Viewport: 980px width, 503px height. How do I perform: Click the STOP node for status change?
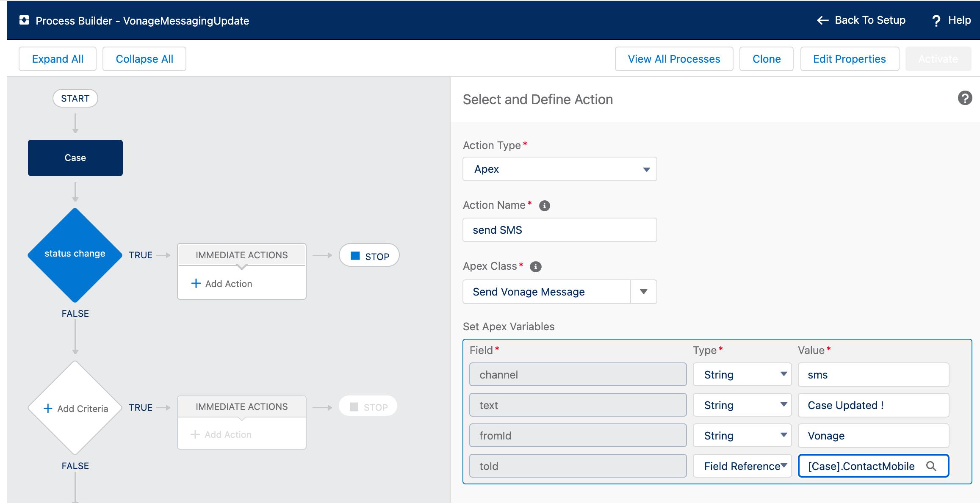click(x=369, y=255)
